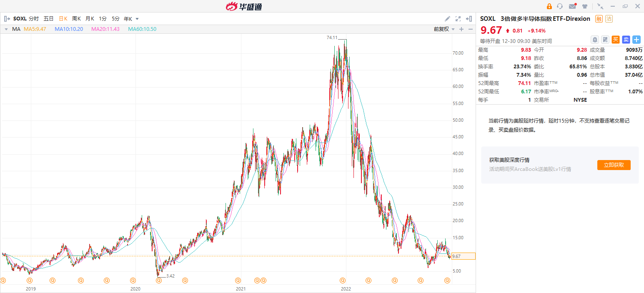The width and height of the screenshot is (644, 293).
Task: Open the mail messages icon
Action: (572, 6)
